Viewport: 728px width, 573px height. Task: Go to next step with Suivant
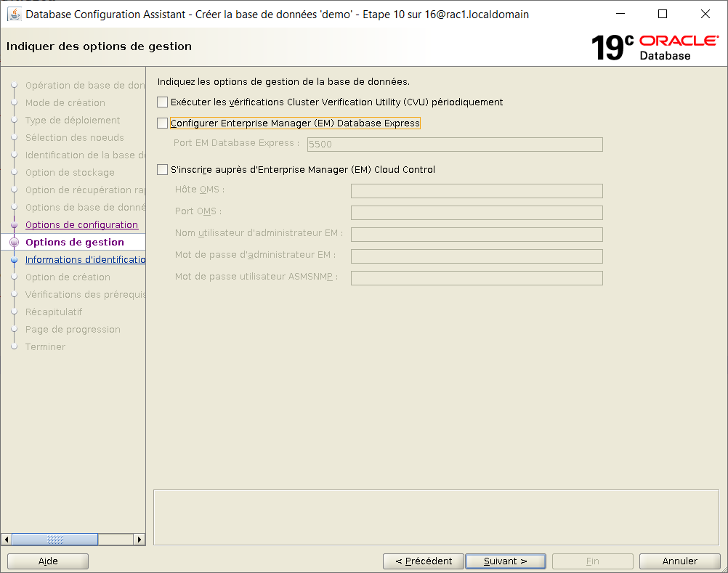[x=505, y=561]
